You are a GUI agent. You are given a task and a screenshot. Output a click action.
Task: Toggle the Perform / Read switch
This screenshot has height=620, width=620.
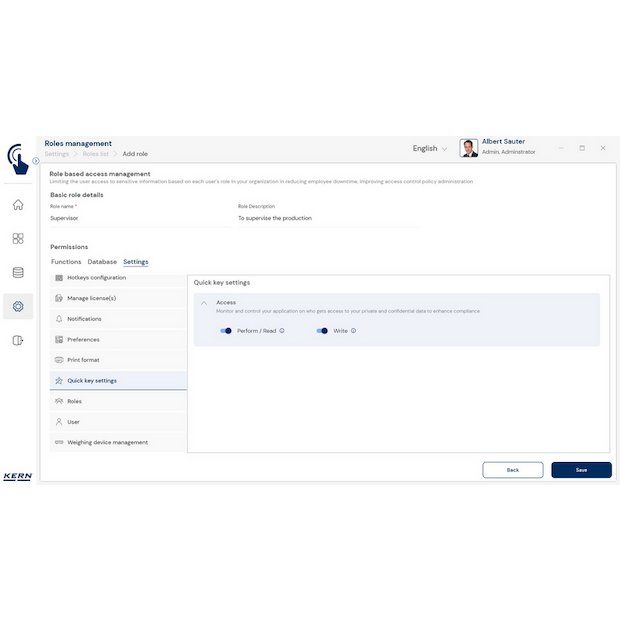(x=226, y=330)
